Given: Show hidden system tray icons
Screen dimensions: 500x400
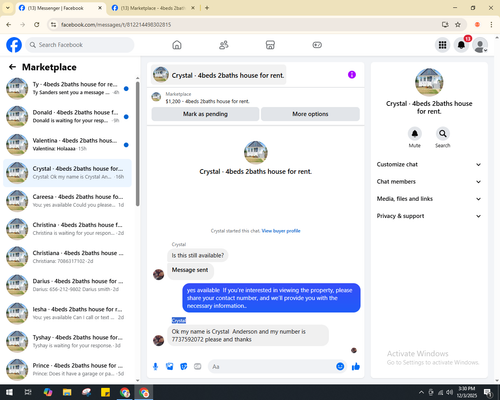Looking at the screenshot, I should [421, 392].
